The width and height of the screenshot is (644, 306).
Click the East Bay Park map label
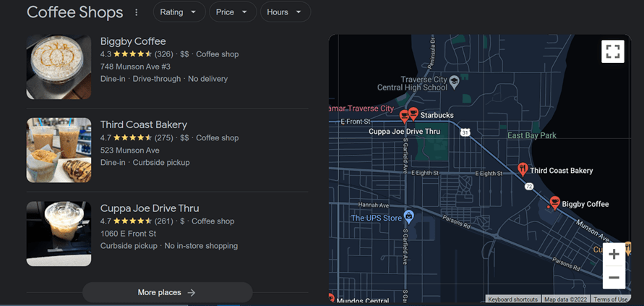coord(532,135)
